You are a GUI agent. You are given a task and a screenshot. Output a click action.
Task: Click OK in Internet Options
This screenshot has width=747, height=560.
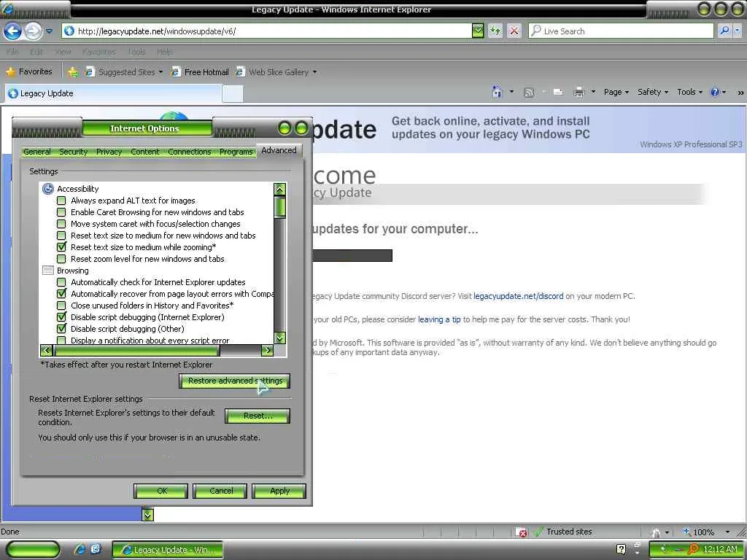click(x=161, y=491)
